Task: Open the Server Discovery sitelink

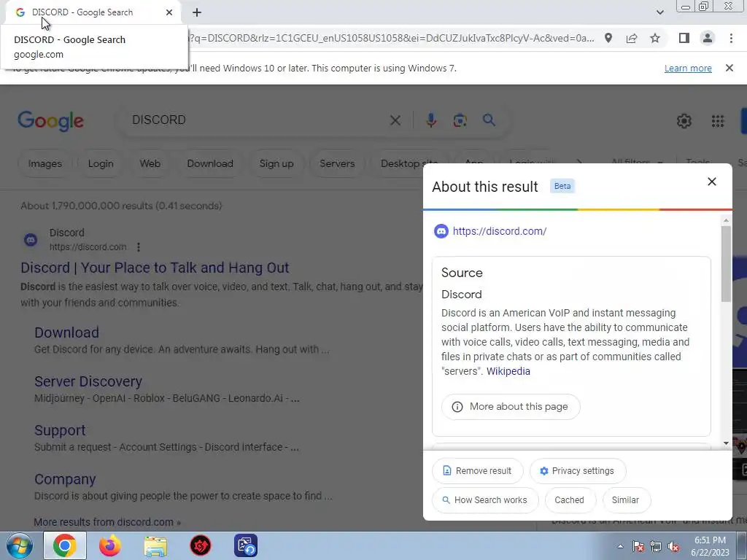Action: point(88,381)
